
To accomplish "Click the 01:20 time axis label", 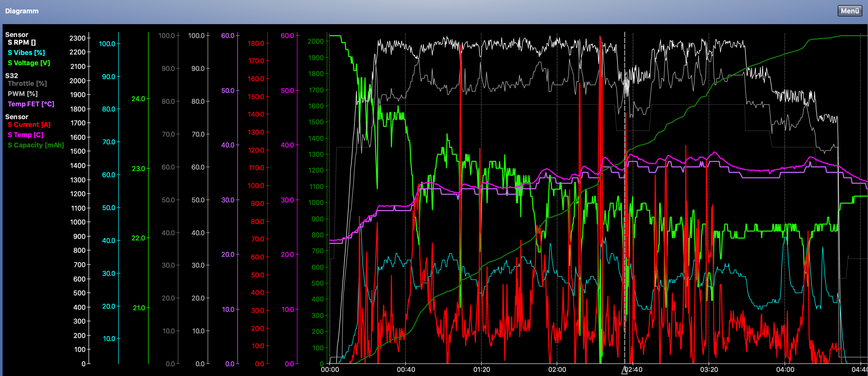I will pos(481,370).
